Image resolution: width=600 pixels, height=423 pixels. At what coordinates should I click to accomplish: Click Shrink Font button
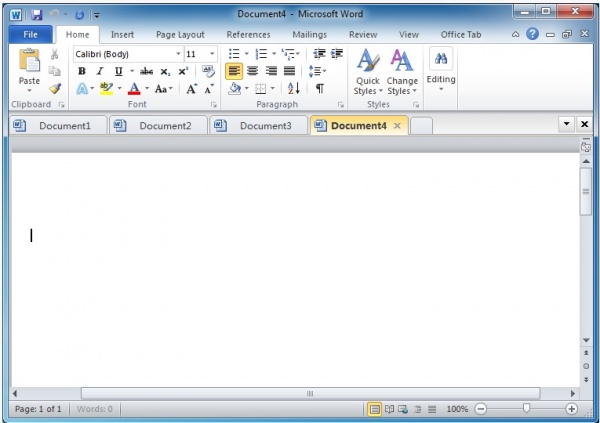click(x=209, y=89)
